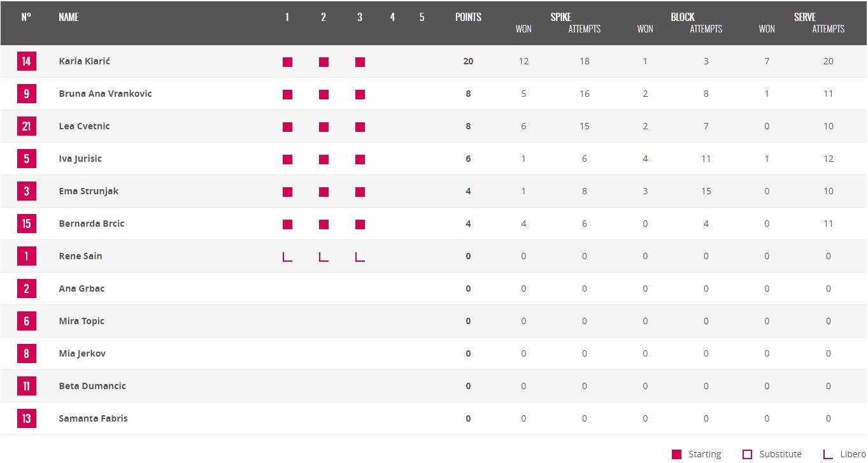Click the SPIKE column group header

pyautogui.click(x=560, y=17)
